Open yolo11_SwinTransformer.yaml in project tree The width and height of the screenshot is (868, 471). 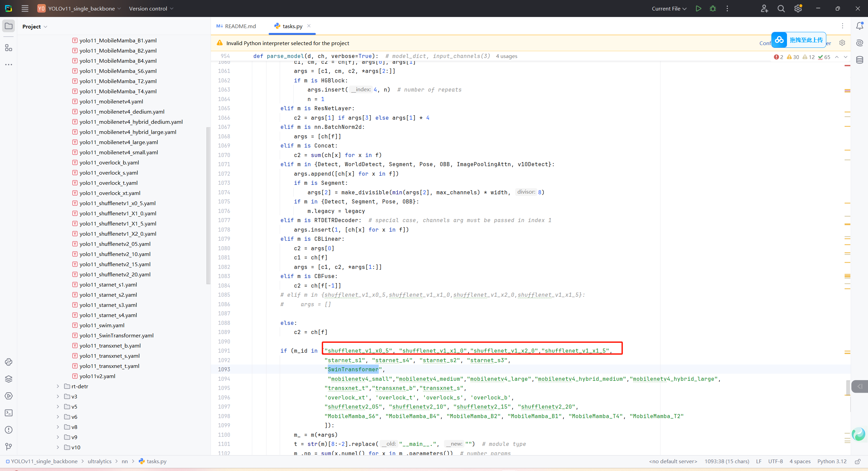[116, 335]
